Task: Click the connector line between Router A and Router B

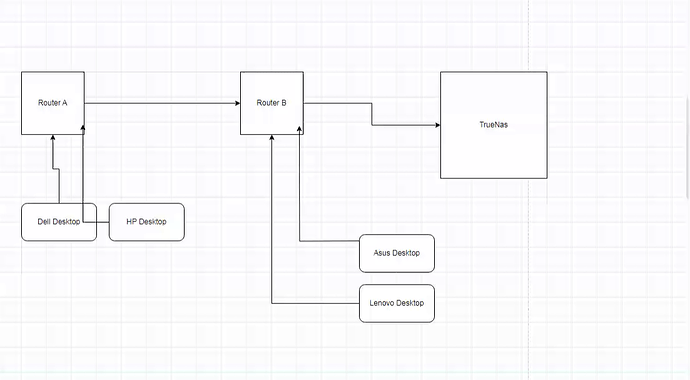Action: (161, 103)
